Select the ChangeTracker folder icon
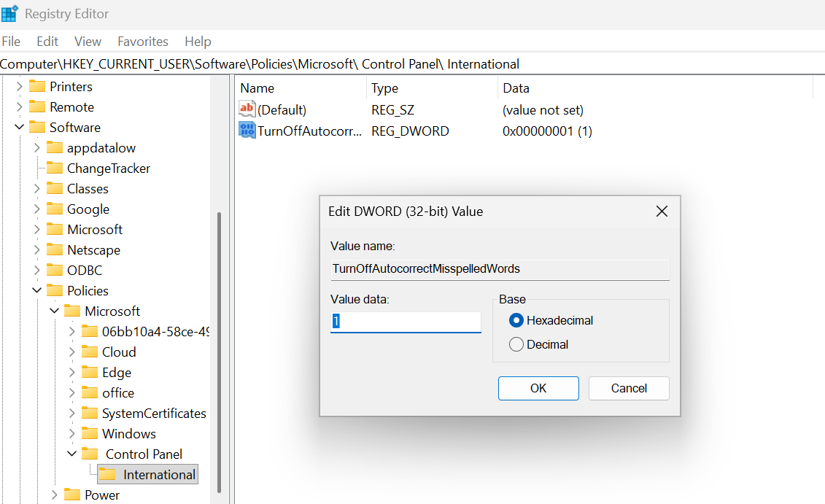The height and width of the screenshot is (504, 825). 55,168
